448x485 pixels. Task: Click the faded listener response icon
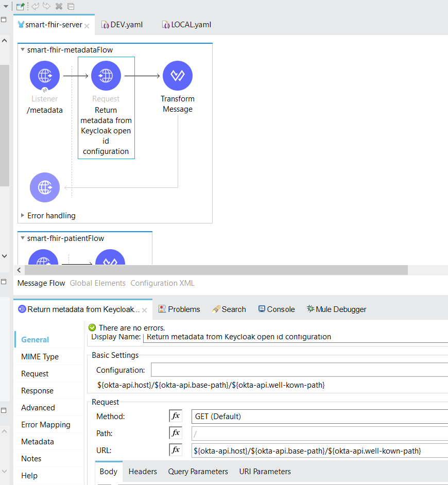coord(45,187)
